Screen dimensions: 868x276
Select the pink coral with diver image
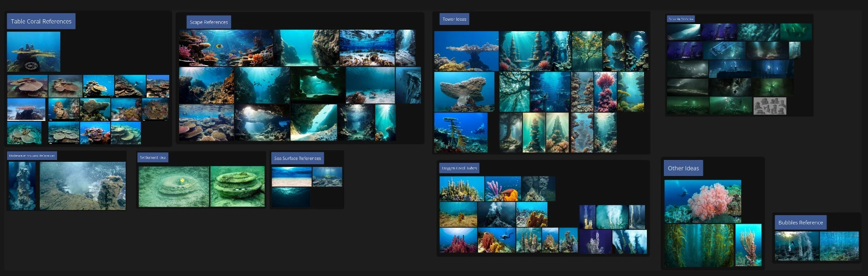pyautogui.click(x=703, y=201)
